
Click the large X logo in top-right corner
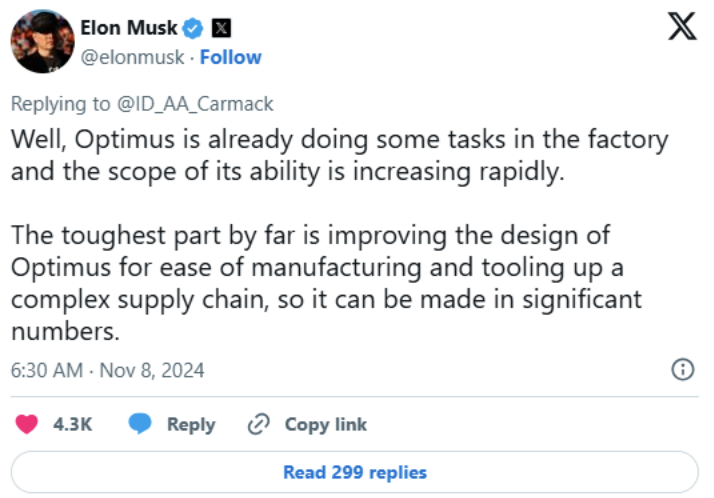(681, 28)
